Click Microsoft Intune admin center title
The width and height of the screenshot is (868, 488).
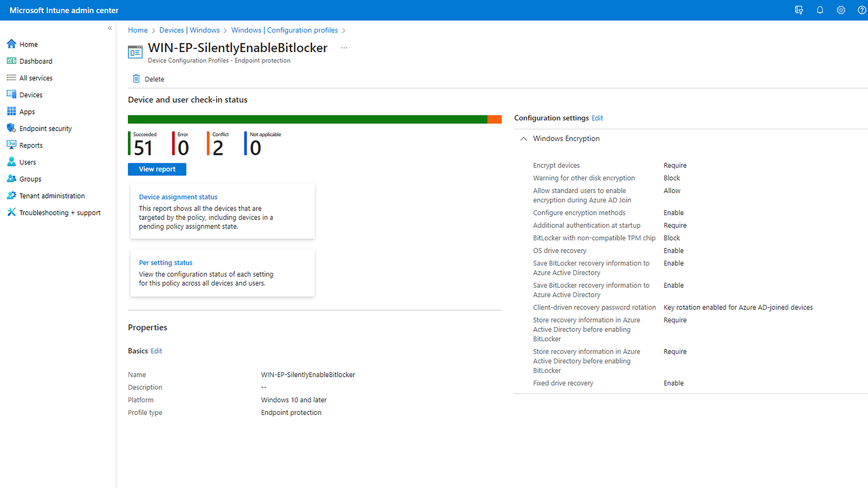(64, 10)
